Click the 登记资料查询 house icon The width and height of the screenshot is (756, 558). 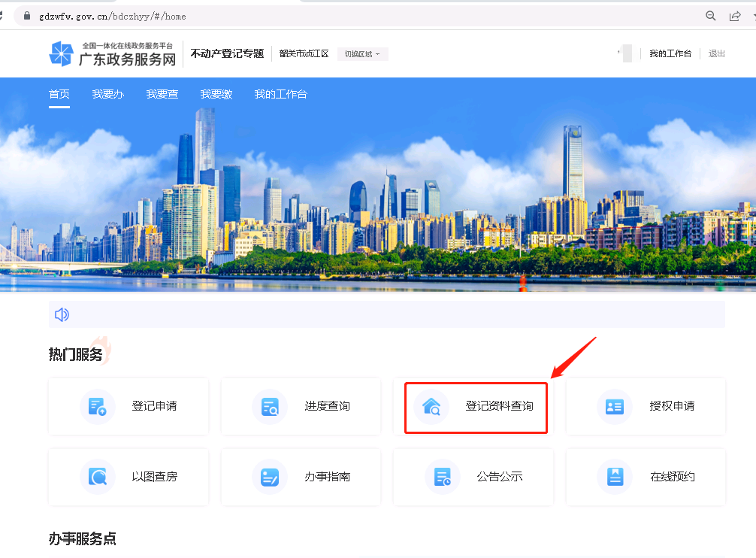(431, 407)
